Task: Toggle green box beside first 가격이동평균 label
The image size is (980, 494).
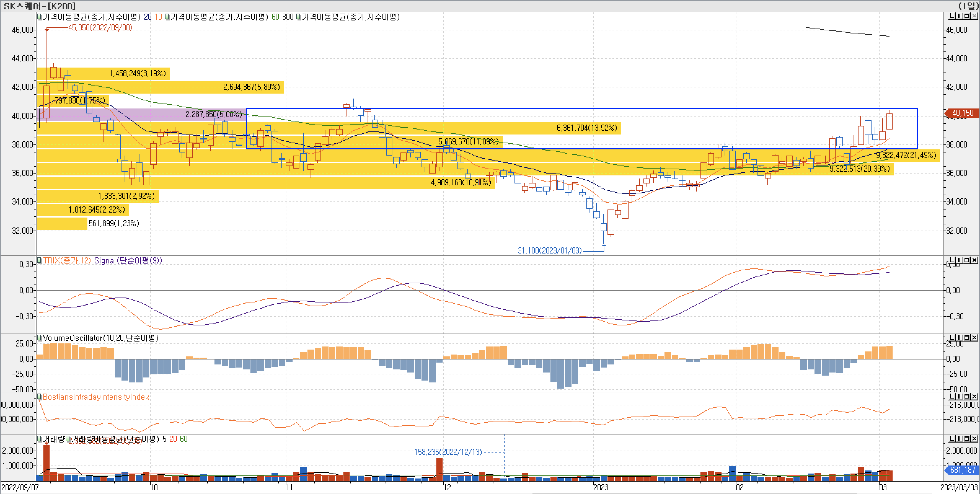Action: point(39,17)
